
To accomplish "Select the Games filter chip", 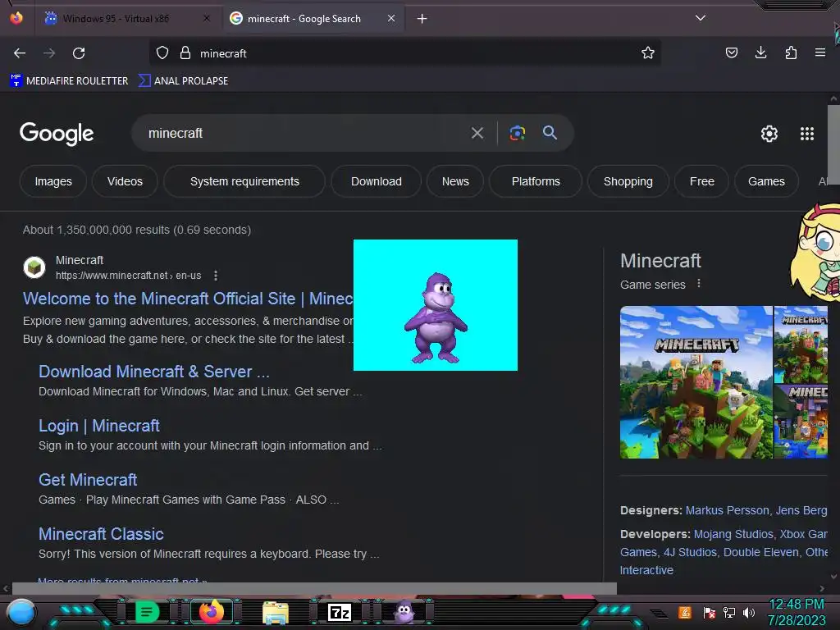I will pyautogui.click(x=766, y=181).
